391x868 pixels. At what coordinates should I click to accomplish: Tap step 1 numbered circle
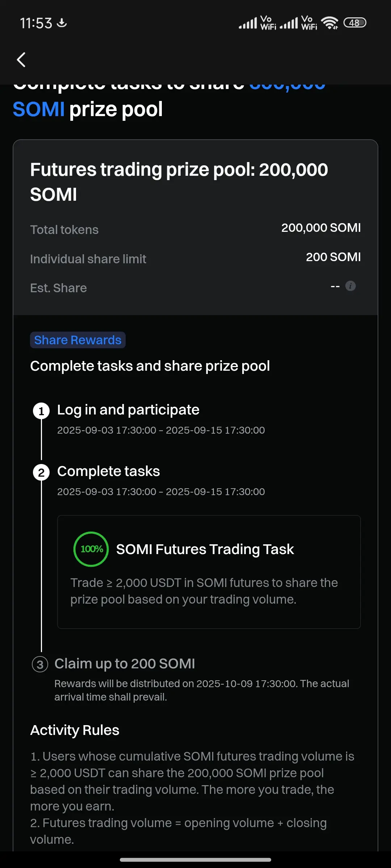(41, 411)
